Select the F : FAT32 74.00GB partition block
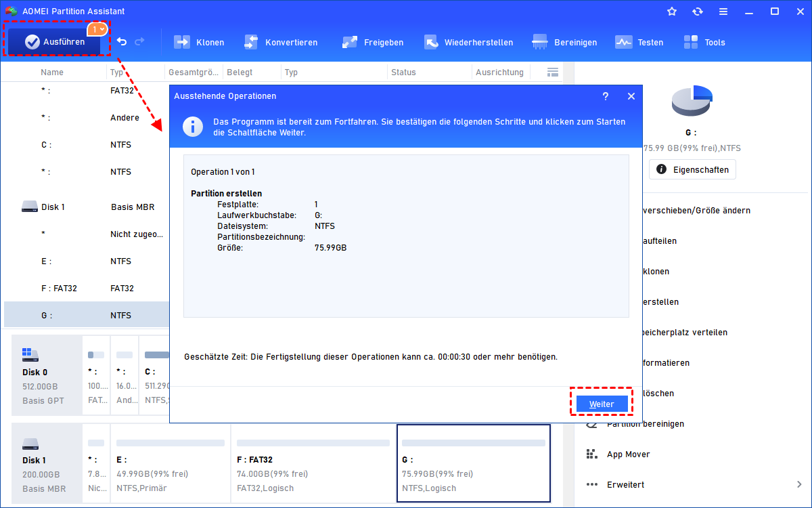This screenshot has width=812, height=508. [x=313, y=464]
